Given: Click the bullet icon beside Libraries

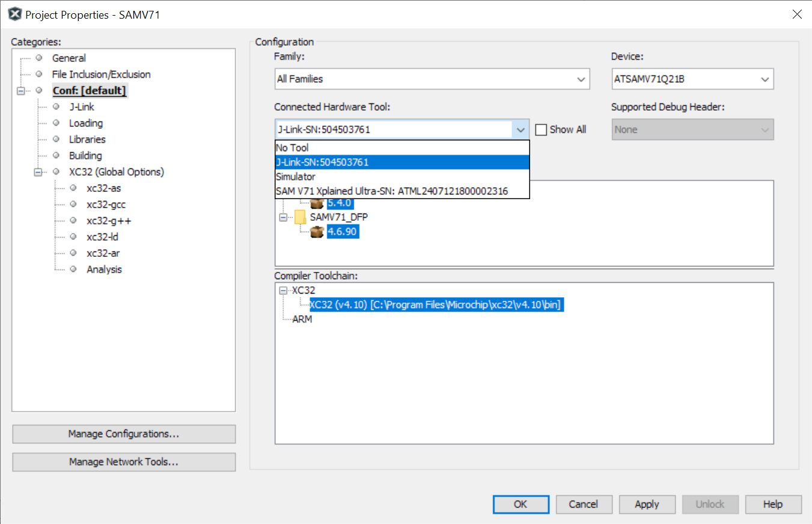Looking at the screenshot, I should pos(56,139).
